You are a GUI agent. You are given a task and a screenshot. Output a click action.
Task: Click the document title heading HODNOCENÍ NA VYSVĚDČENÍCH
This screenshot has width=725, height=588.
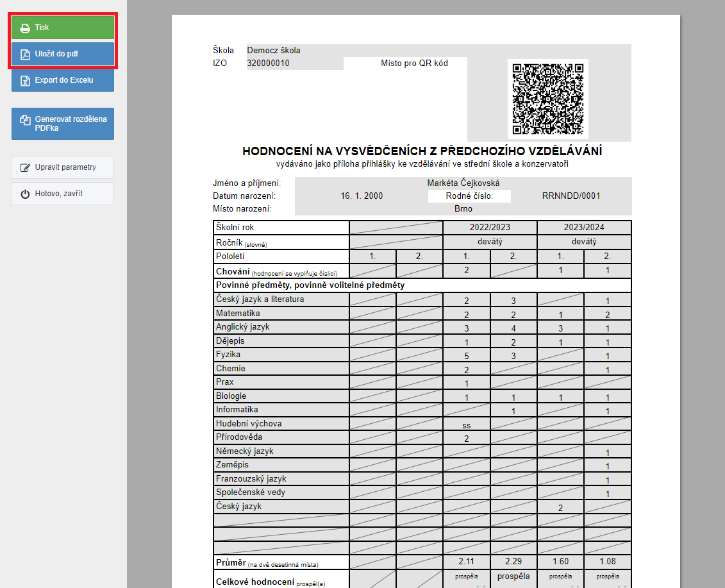click(422, 151)
